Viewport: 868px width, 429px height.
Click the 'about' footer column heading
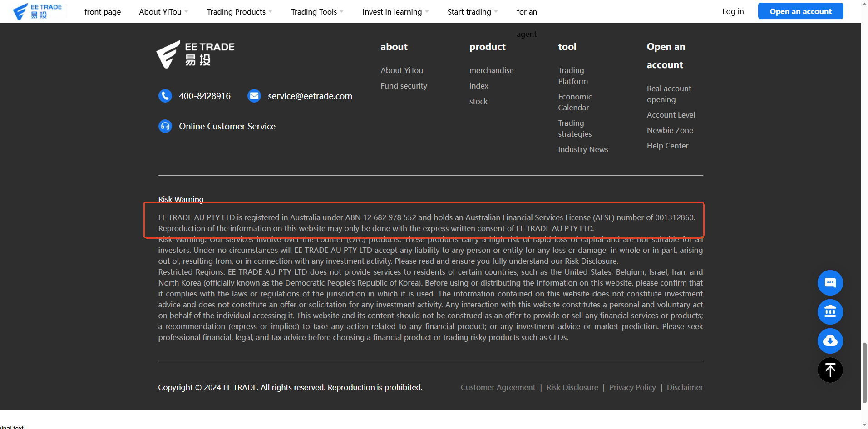(394, 47)
